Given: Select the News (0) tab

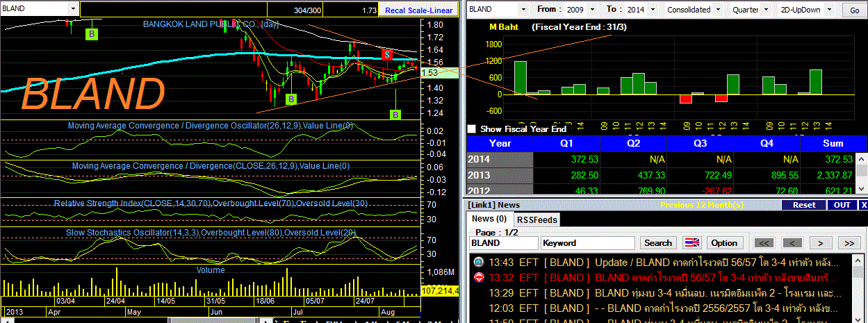Looking at the screenshot, I should click(x=489, y=219).
